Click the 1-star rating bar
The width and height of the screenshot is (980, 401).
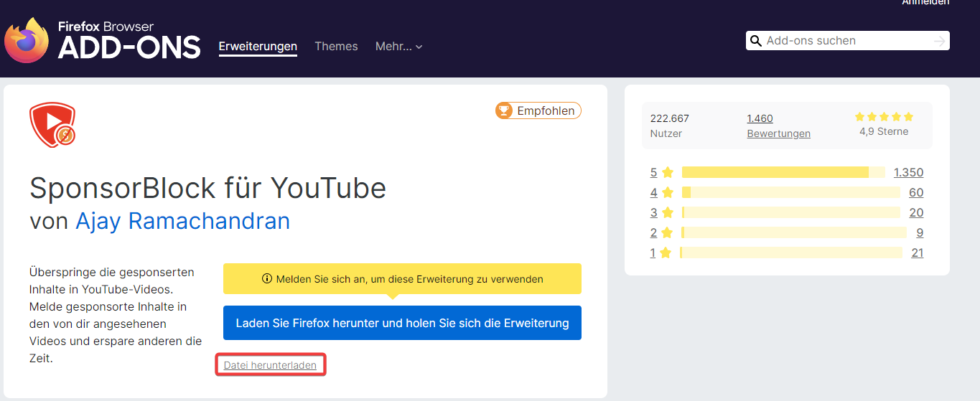tap(790, 253)
